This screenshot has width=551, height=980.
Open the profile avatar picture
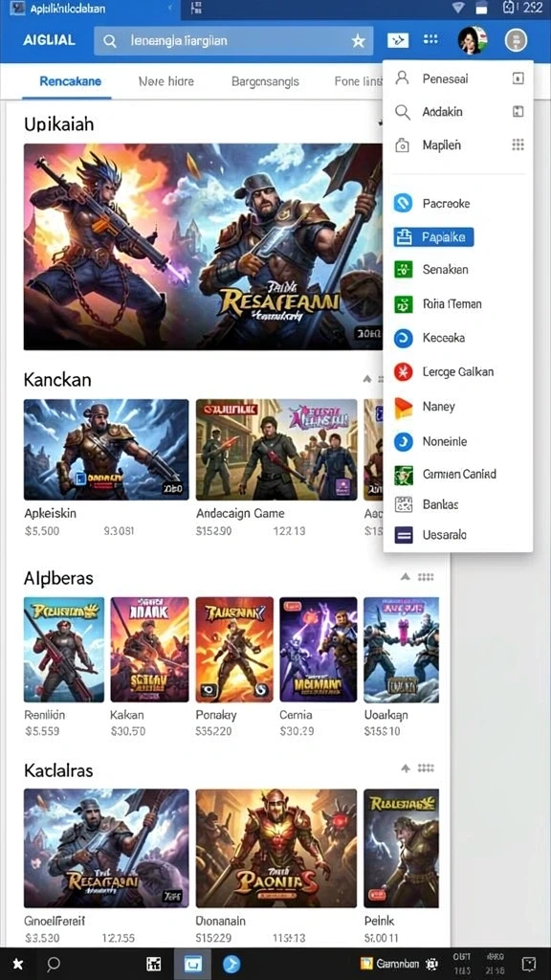pos(473,40)
